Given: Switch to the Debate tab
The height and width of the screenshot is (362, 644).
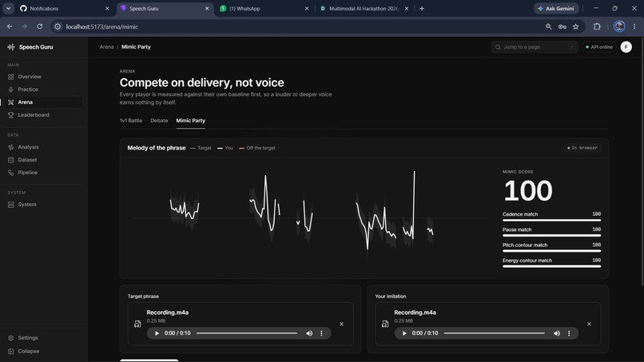Looking at the screenshot, I should (159, 121).
